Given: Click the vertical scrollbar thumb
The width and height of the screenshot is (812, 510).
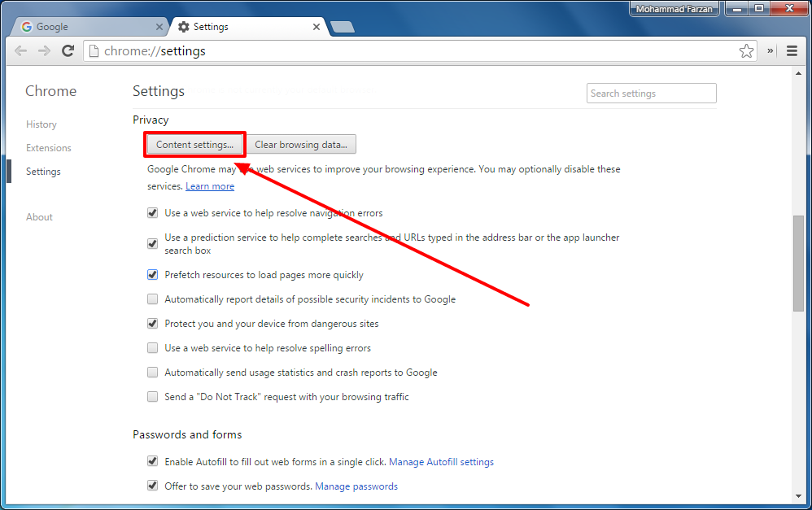Looking at the screenshot, I should (798, 263).
